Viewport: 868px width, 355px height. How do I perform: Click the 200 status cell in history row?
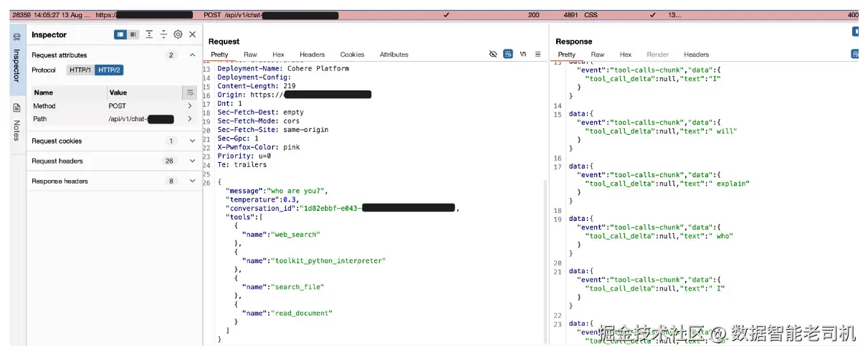tap(533, 14)
